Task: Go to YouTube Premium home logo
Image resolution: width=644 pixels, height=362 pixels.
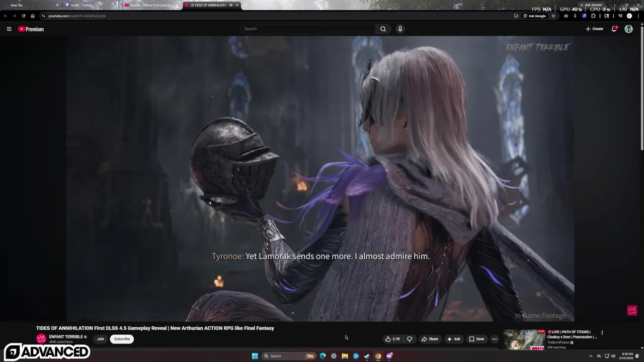Action: click(31, 29)
